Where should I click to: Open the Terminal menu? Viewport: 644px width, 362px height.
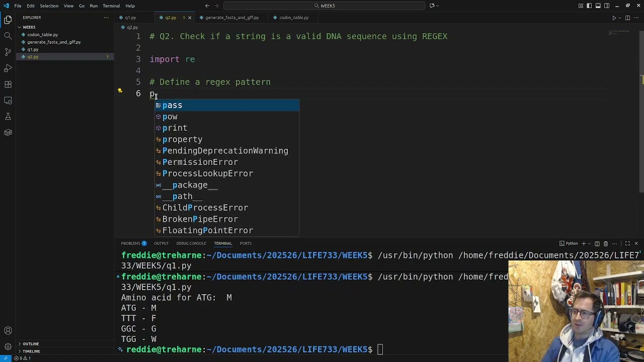(111, 6)
